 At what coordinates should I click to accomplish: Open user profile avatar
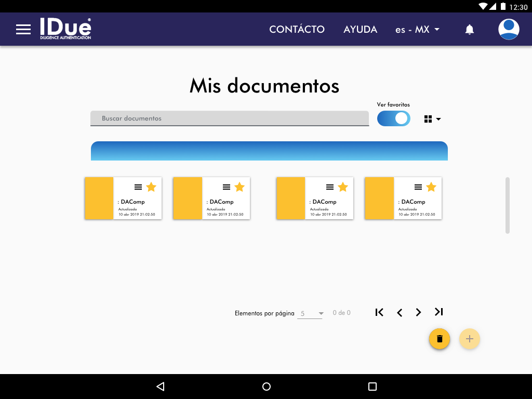click(x=509, y=30)
